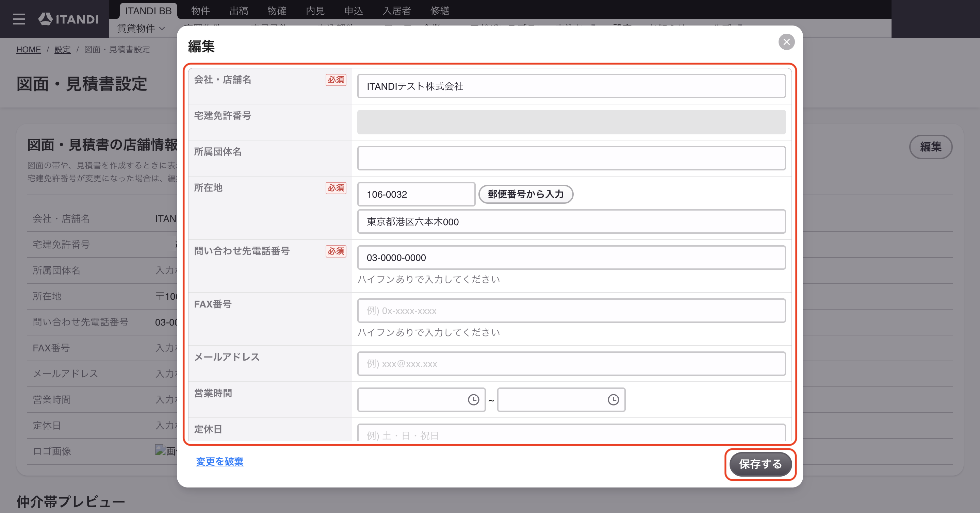The width and height of the screenshot is (980, 513).
Task: Click 図面・見積書設定 breadcrumb text
Action: pyautogui.click(x=117, y=49)
